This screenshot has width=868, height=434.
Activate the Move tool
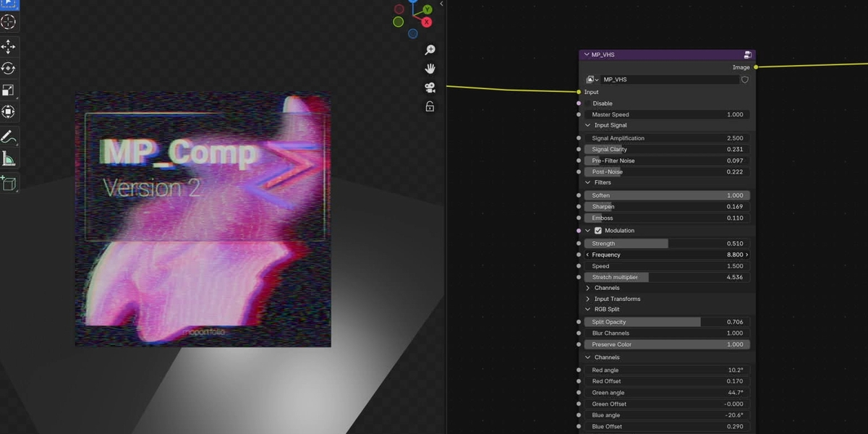(9, 46)
